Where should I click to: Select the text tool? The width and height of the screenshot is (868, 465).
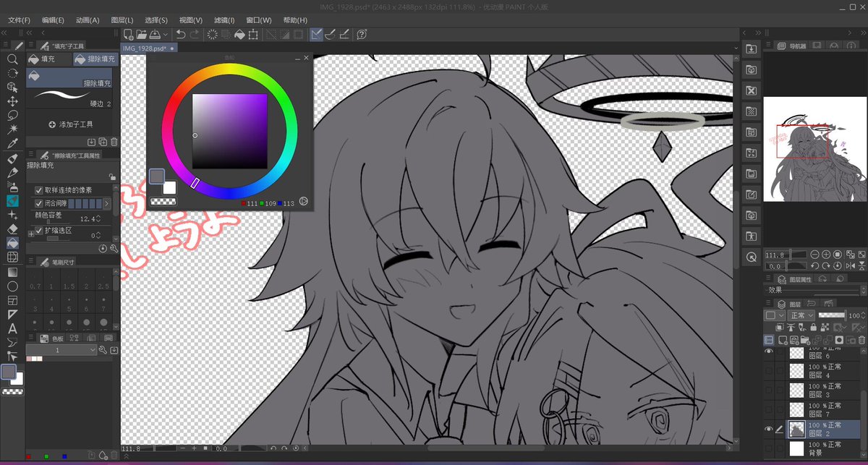pos(12,328)
